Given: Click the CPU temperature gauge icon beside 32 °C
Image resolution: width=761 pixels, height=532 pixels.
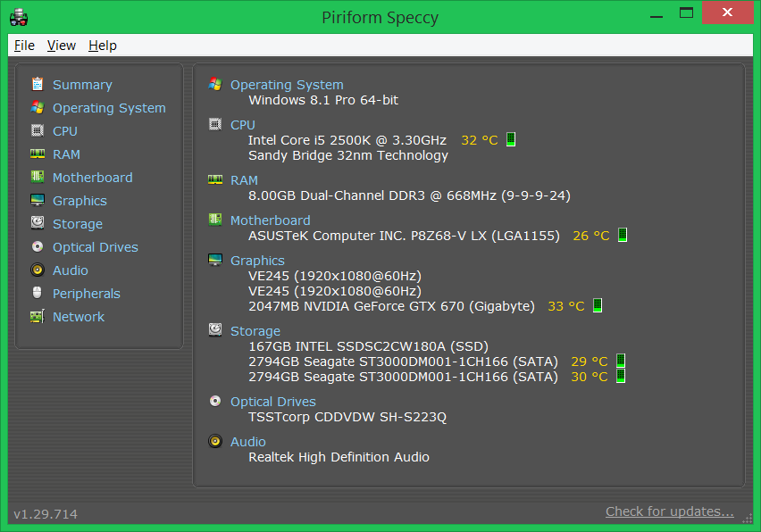Looking at the screenshot, I should 511,139.
